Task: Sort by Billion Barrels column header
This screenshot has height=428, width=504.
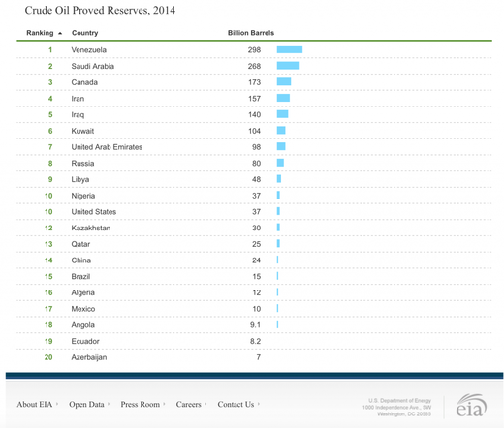Action: point(251,33)
